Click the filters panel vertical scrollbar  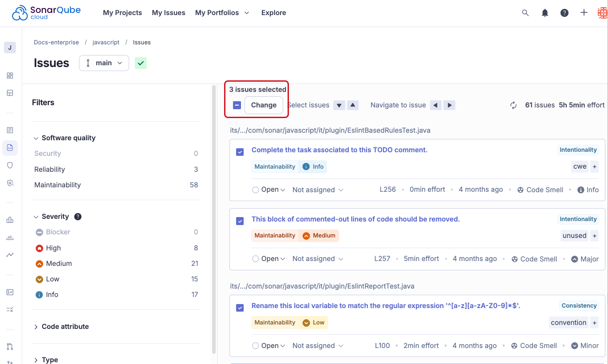214,218
